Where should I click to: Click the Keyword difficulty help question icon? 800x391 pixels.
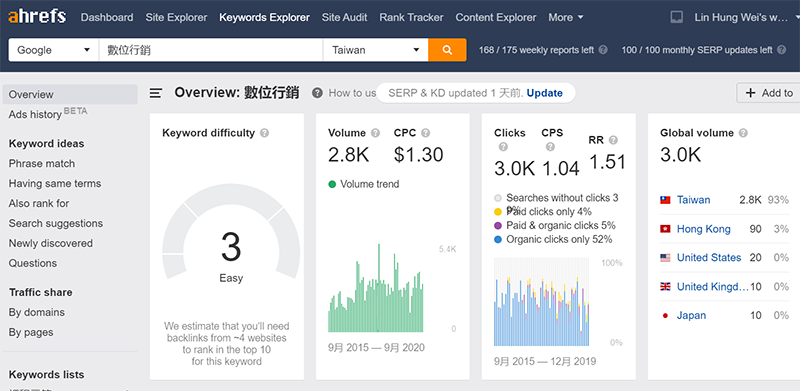(264, 133)
